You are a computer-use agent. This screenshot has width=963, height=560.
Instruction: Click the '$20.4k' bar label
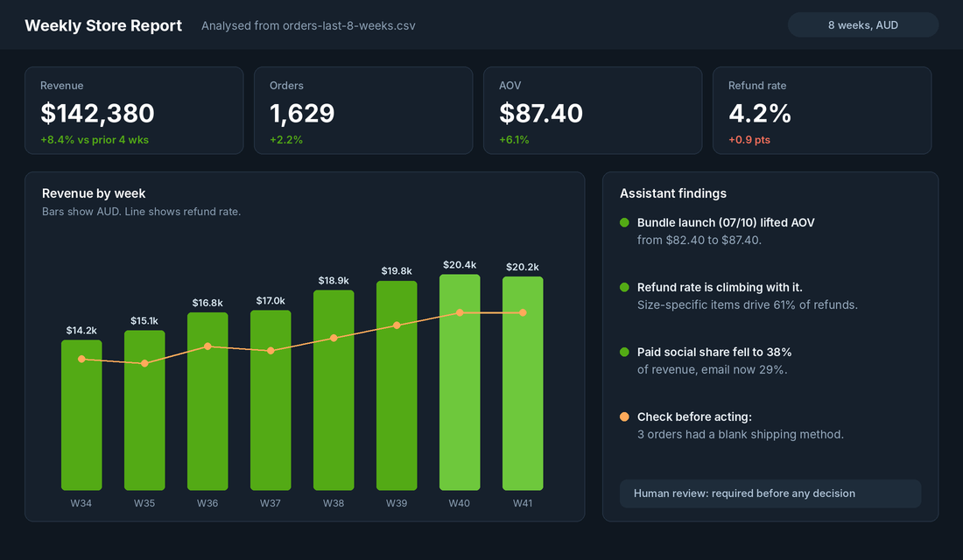[x=460, y=264]
